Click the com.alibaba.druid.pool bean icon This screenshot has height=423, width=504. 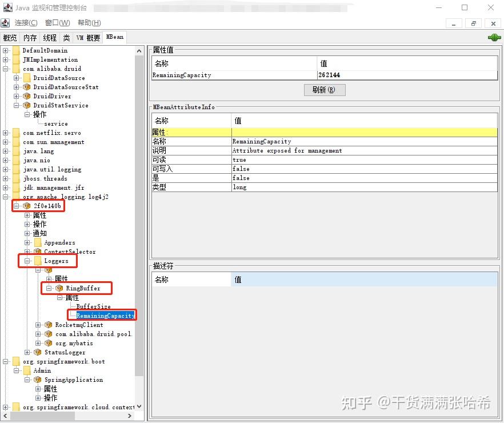48,334
